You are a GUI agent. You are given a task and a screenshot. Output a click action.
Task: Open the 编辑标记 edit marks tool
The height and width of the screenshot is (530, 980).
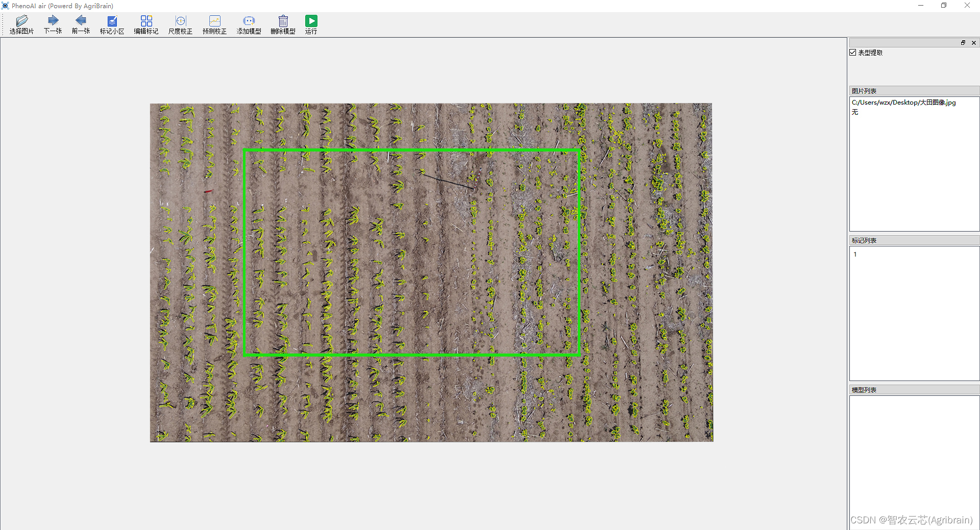(x=146, y=24)
